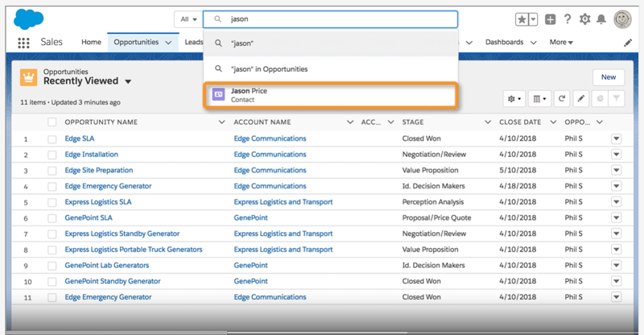Open List View Controls gear
Viewport: 644px width, 335px height.
[x=514, y=99]
